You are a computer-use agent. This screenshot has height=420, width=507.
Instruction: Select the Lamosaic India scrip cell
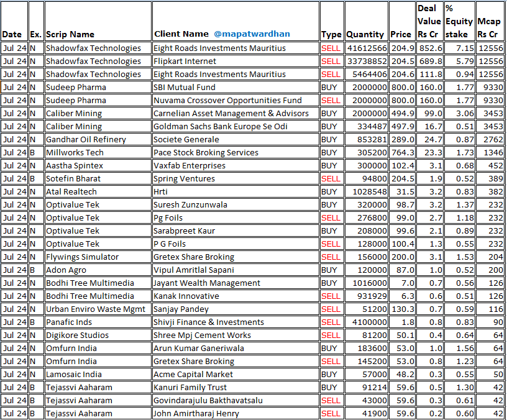(x=98, y=375)
